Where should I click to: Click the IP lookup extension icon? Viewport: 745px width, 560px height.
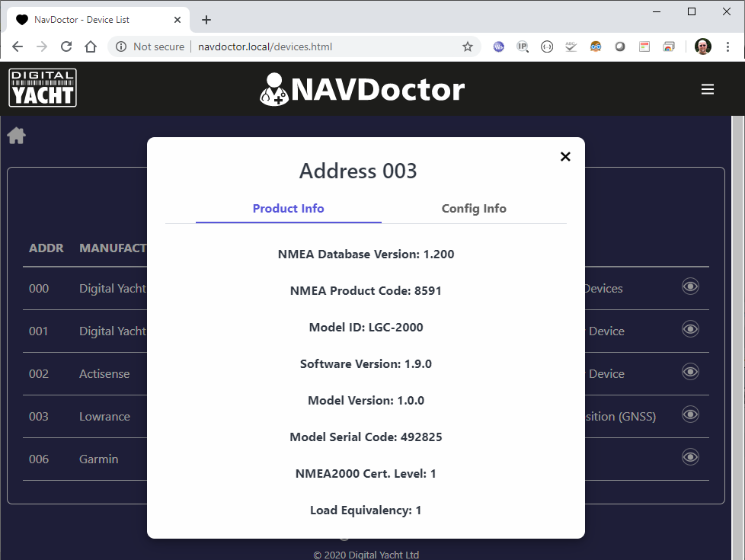(523, 46)
